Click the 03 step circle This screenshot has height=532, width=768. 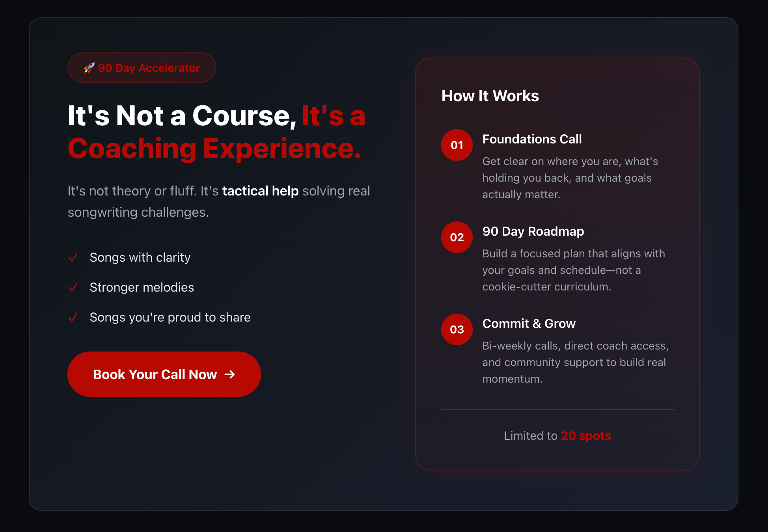point(457,329)
